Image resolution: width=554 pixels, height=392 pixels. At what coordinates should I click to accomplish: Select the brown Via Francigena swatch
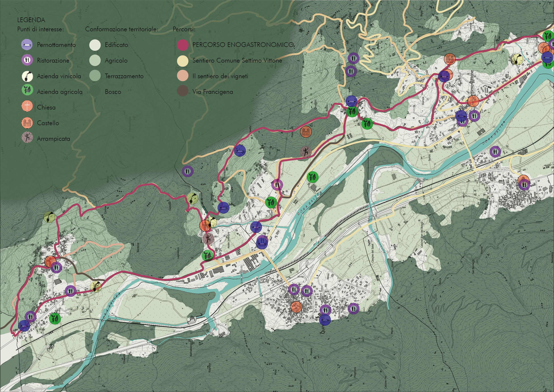point(183,91)
